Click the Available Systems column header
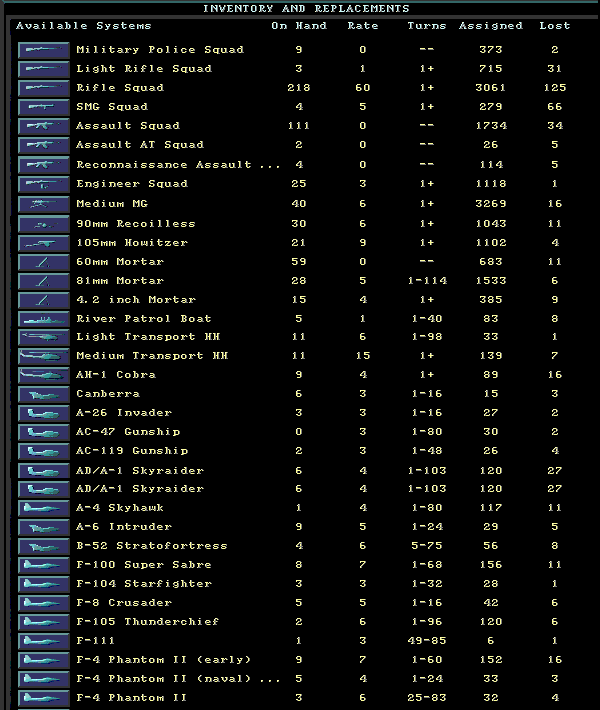600x710 pixels. click(84, 26)
